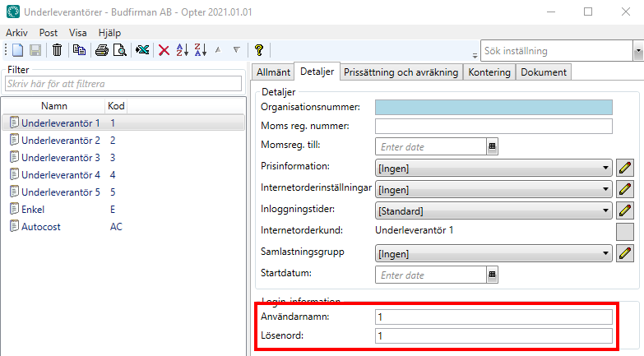Open the Momsreg. till calendar picker
This screenshot has width=644, height=356.
pyautogui.click(x=493, y=146)
